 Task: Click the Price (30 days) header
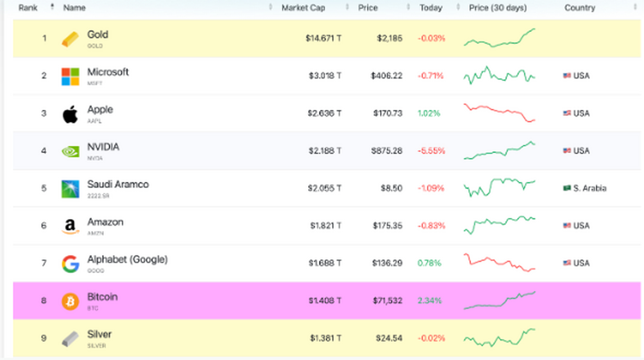(x=498, y=8)
